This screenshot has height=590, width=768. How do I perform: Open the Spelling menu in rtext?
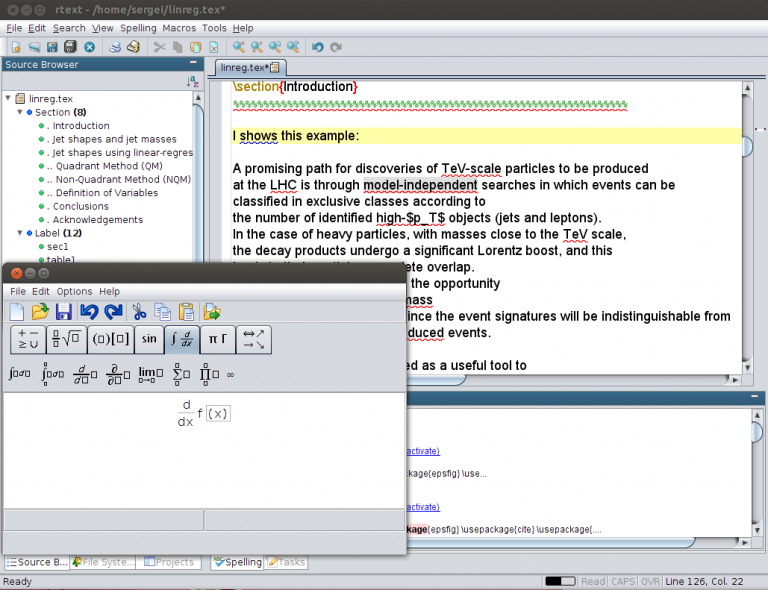click(138, 28)
